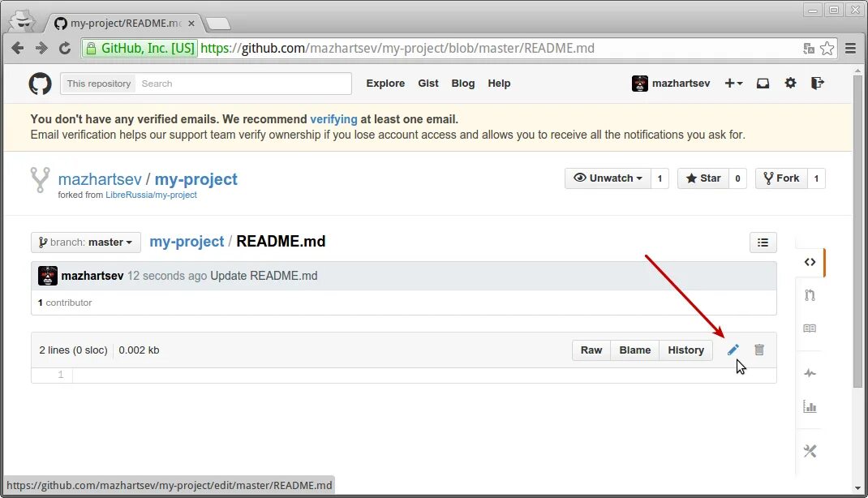Open Blame view
This screenshot has width=868, height=498.
click(635, 350)
